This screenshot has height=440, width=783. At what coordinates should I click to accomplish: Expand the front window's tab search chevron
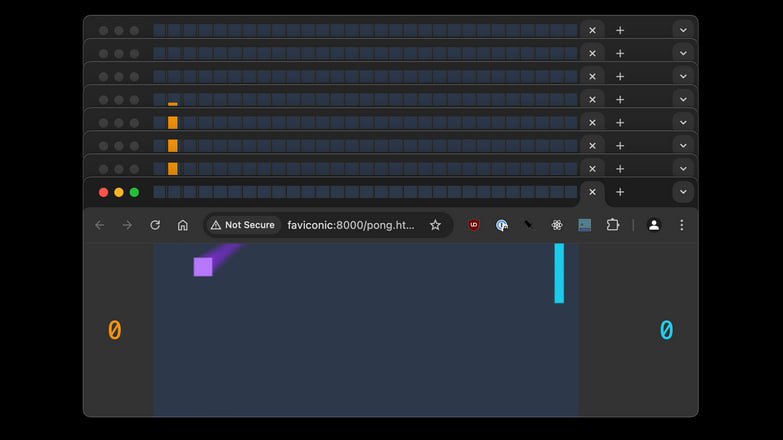point(683,192)
